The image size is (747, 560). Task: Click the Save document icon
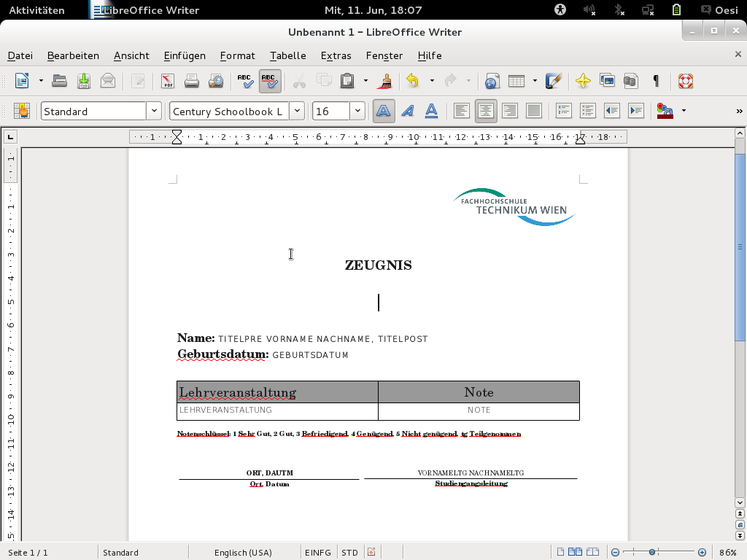tap(84, 81)
